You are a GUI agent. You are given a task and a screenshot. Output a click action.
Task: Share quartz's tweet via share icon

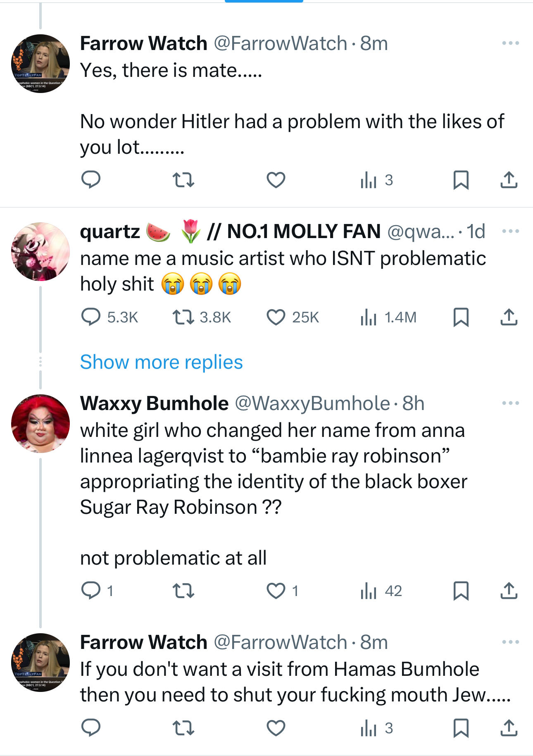[509, 317]
